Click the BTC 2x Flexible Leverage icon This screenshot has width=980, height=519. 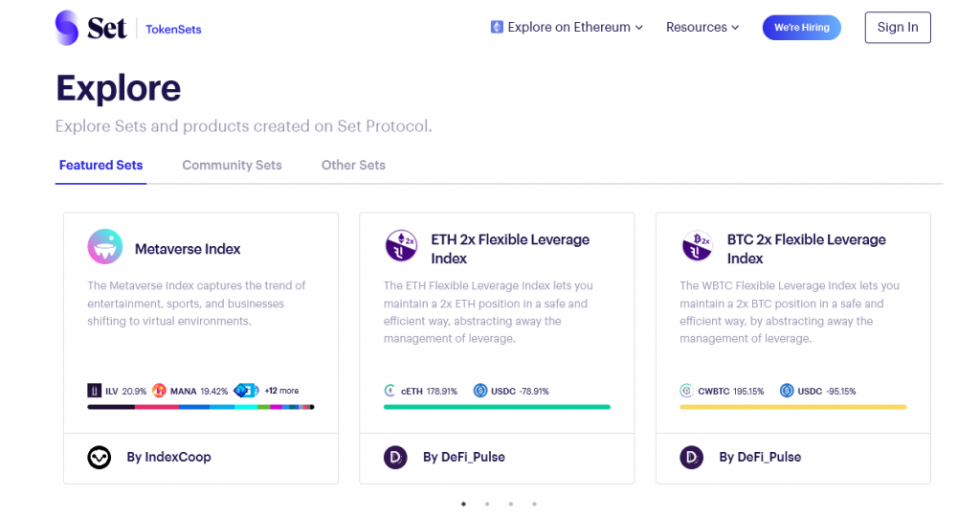coord(697,245)
